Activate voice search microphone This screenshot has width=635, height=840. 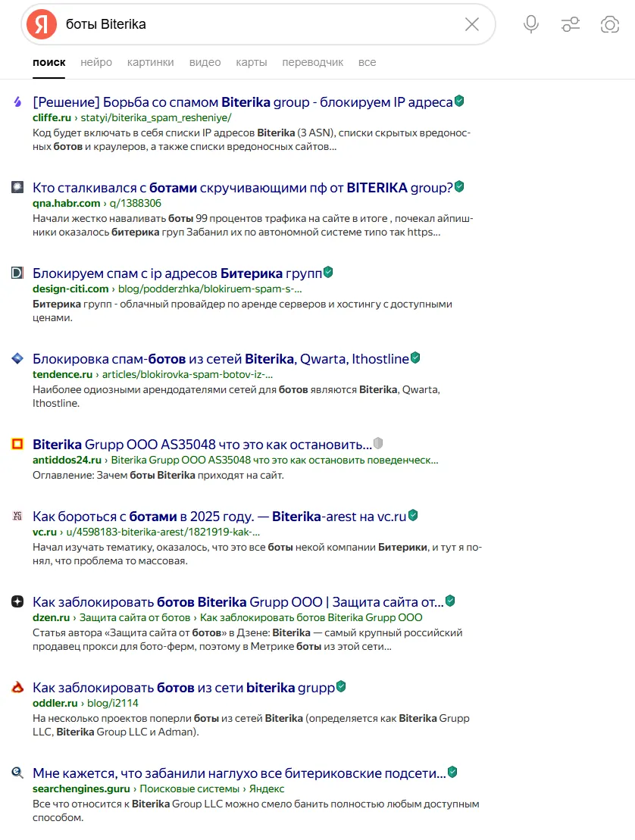tap(531, 24)
